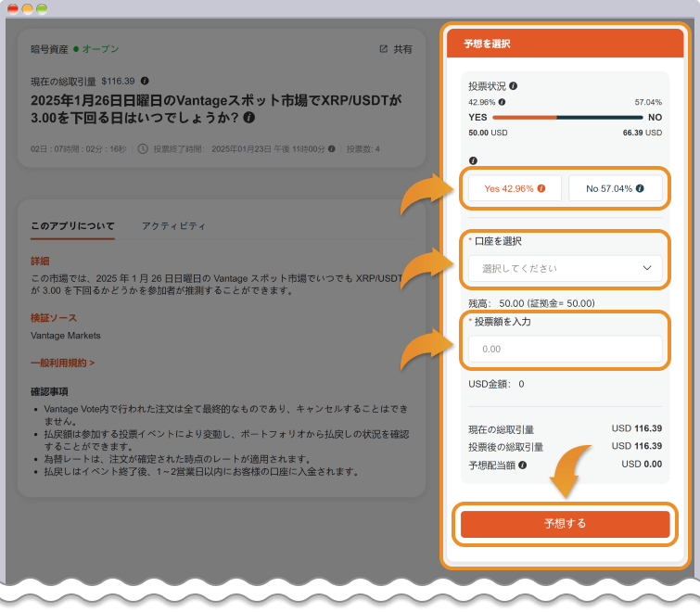
Task: Click the 予想を選択 panel header
Action: coord(566,44)
